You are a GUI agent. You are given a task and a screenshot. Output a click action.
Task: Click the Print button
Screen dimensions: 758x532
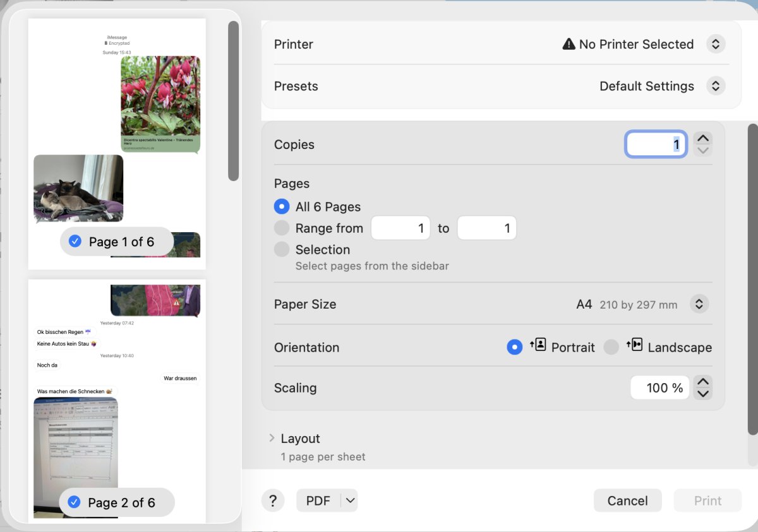(707, 500)
